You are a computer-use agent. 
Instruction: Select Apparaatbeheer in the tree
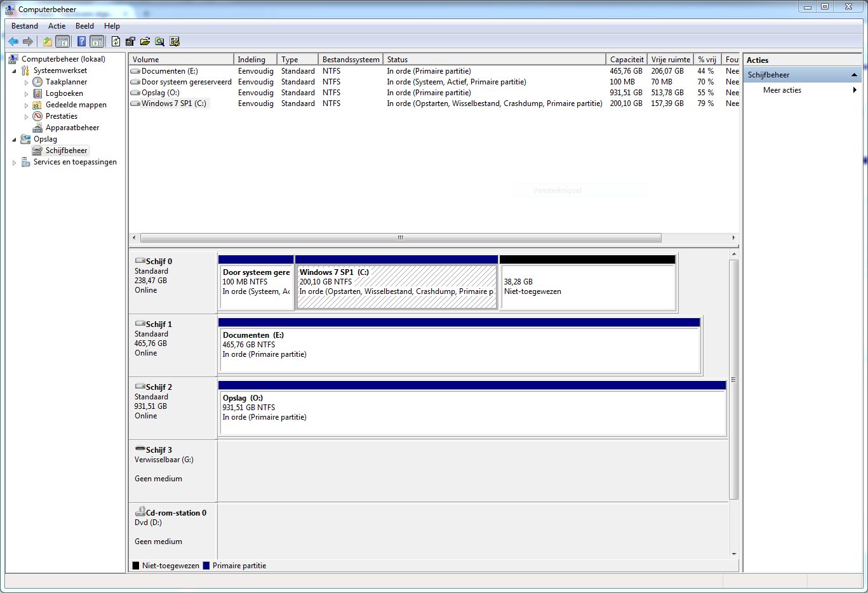(72, 128)
